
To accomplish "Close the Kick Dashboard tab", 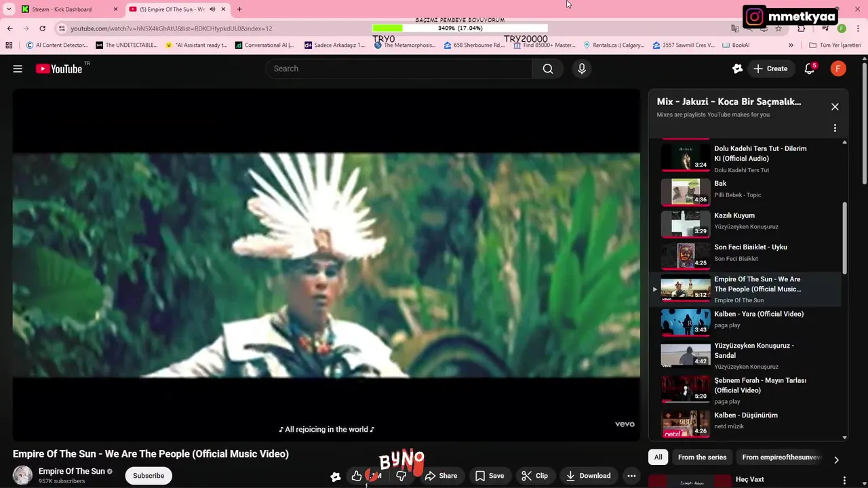I will coord(115,9).
